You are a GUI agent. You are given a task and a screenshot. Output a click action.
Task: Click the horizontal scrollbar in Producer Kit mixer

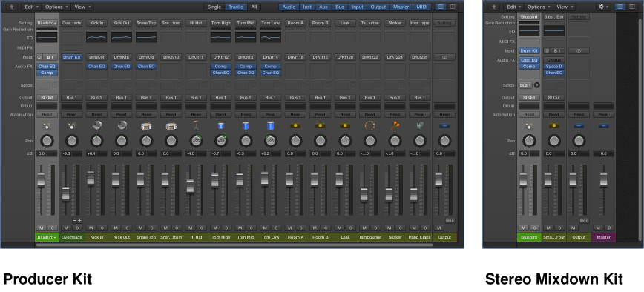[x=234, y=245]
